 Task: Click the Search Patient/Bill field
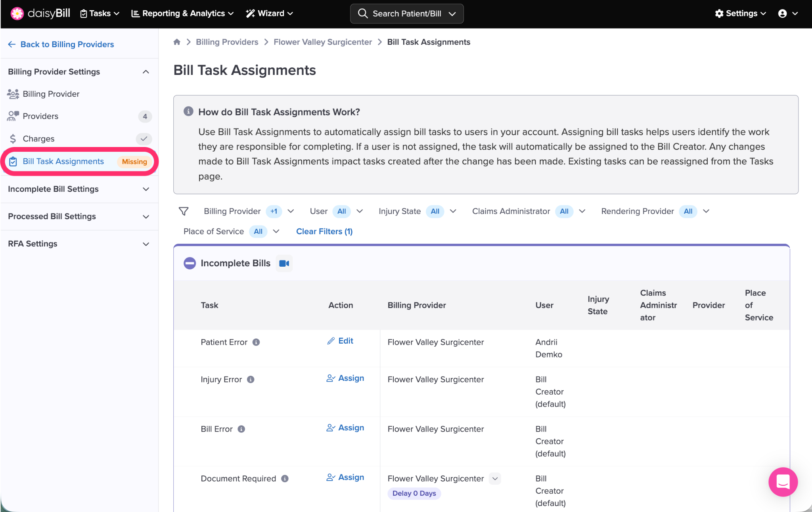point(406,14)
